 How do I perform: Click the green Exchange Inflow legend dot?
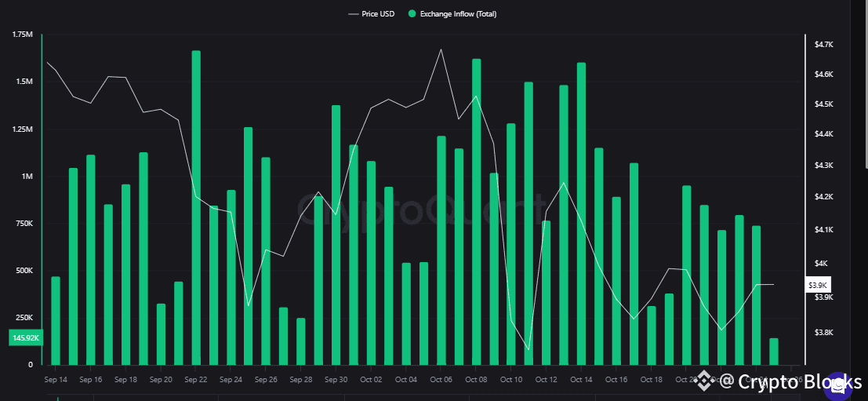[412, 14]
